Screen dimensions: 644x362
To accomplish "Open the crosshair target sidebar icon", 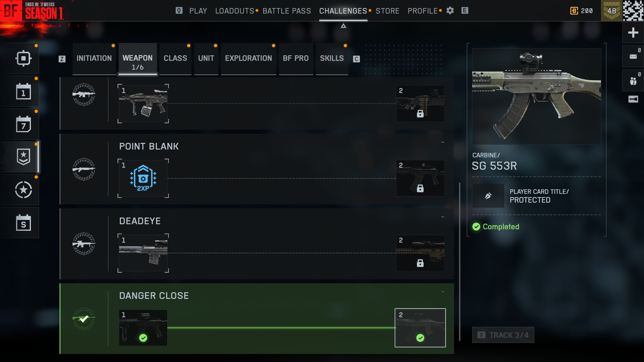I will pyautogui.click(x=23, y=58).
